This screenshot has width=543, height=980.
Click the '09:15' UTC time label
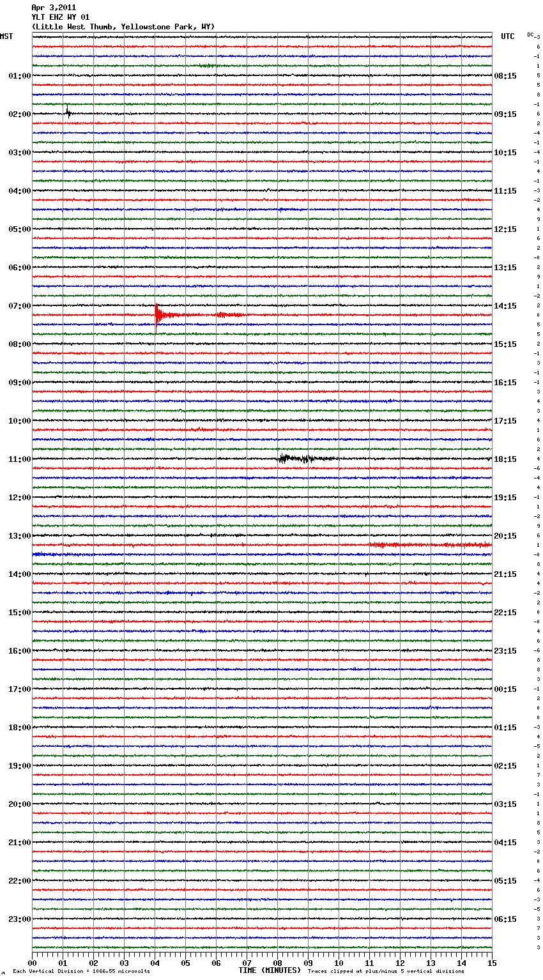[505, 114]
